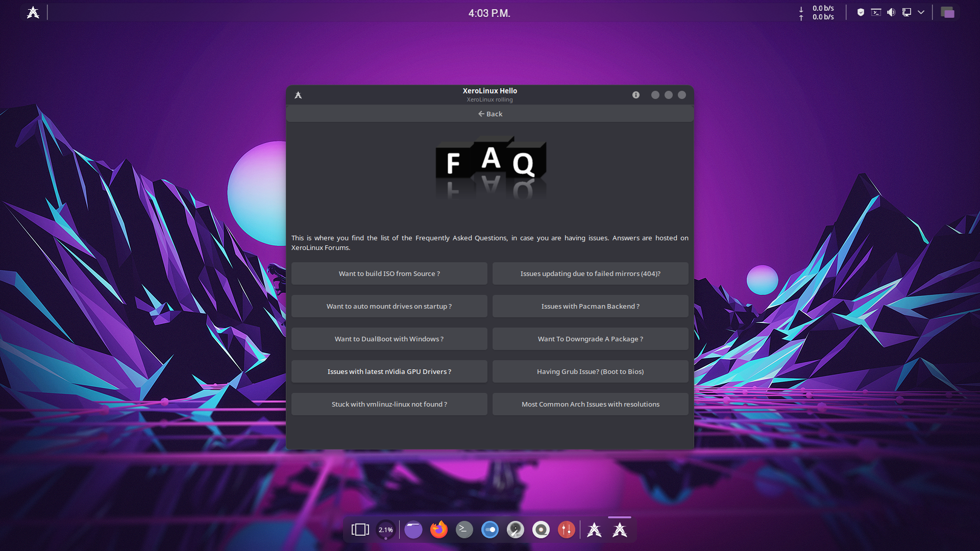Click the XeroLinux logo in Hello title bar
This screenshot has width=980, height=551.
tap(298, 95)
